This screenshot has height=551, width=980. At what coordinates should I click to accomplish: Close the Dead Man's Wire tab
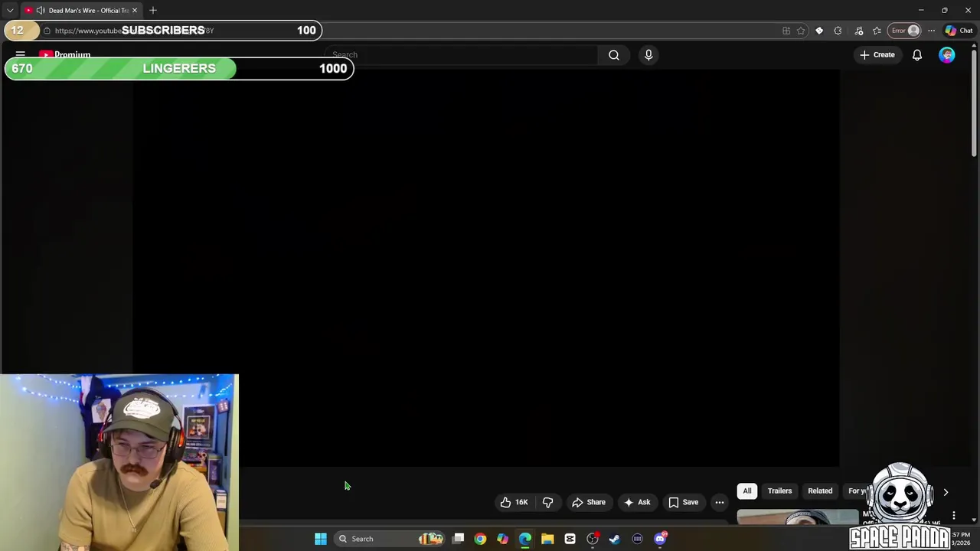click(x=135, y=10)
